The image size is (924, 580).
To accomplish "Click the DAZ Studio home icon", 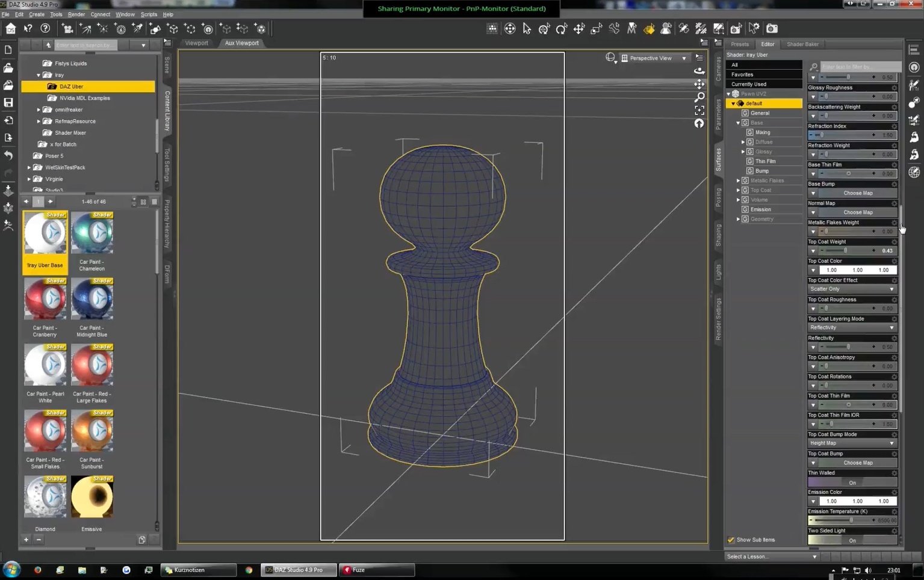I will [11, 28].
